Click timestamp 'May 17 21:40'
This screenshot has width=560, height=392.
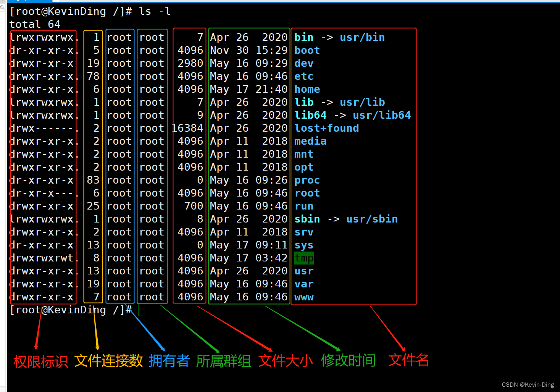[249, 89]
